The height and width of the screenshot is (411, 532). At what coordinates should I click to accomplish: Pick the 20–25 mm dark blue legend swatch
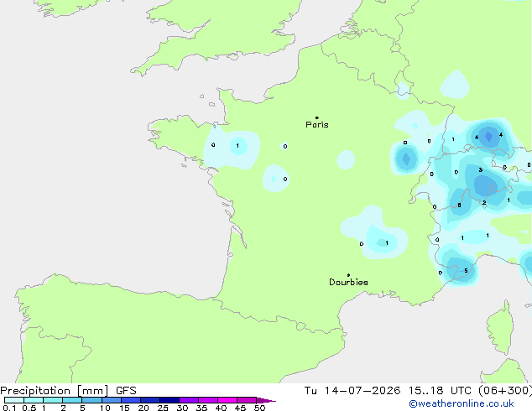tap(150, 400)
